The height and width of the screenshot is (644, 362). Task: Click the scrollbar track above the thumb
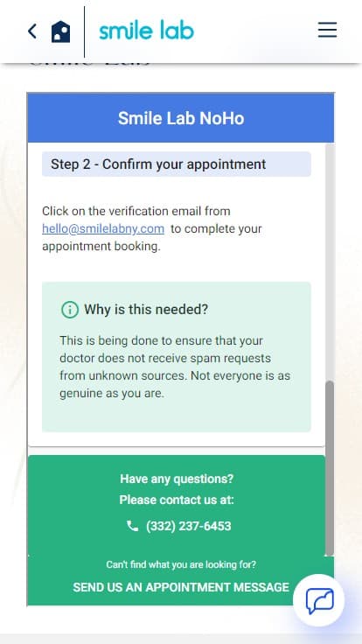[x=329, y=262]
